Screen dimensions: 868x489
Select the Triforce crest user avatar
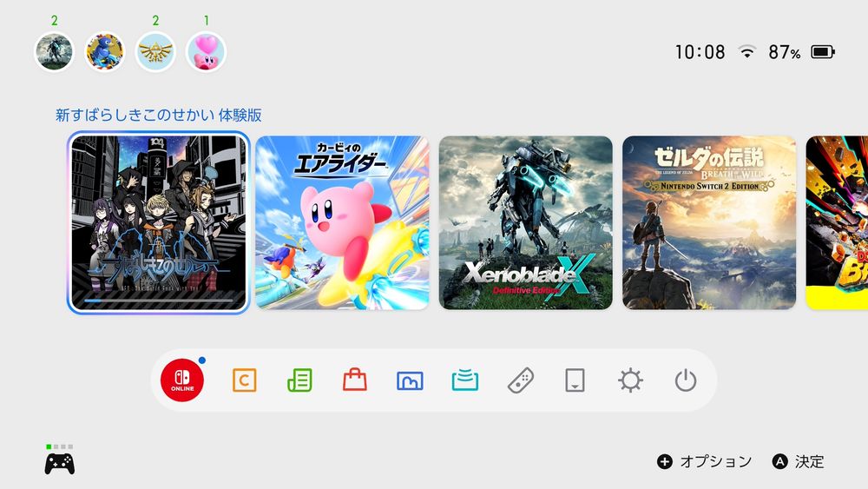155,51
